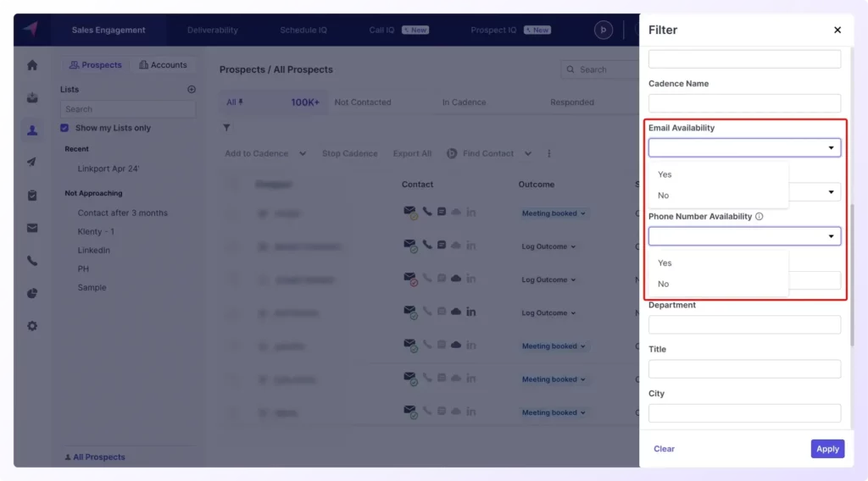Image resolution: width=868 pixels, height=481 pixels.
Task: Click the Find Contact icon
Action: [x=452, y=153]
